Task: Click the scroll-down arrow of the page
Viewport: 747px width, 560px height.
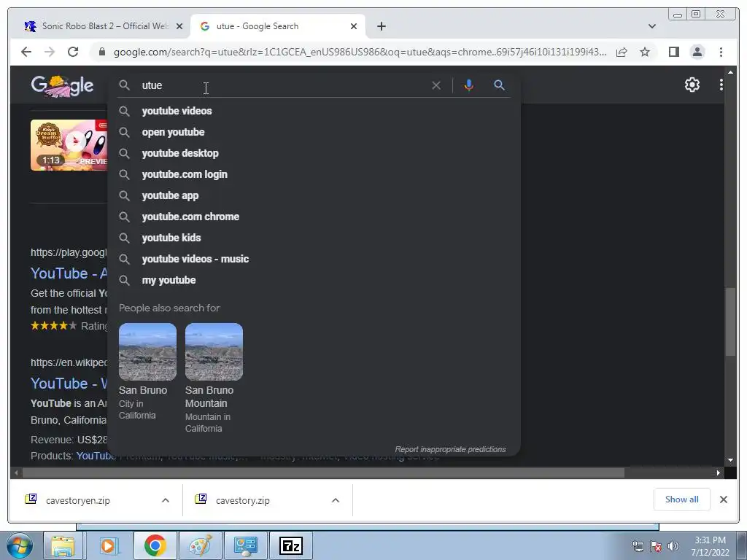Action: (x=730, y=461)
